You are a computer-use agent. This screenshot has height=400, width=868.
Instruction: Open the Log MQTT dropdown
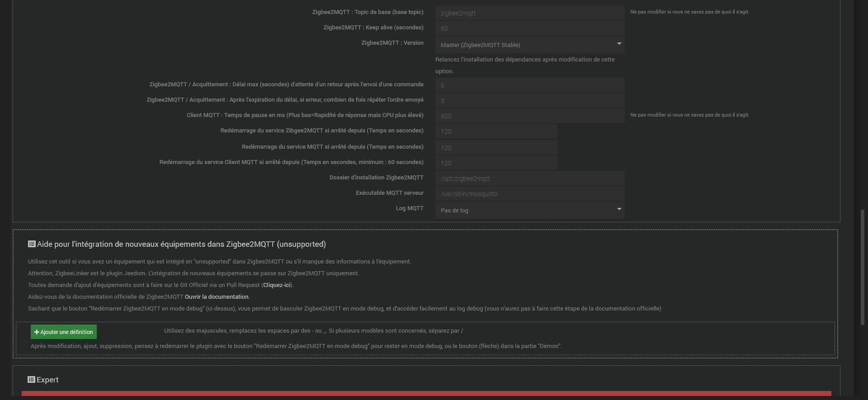(530, 210)
